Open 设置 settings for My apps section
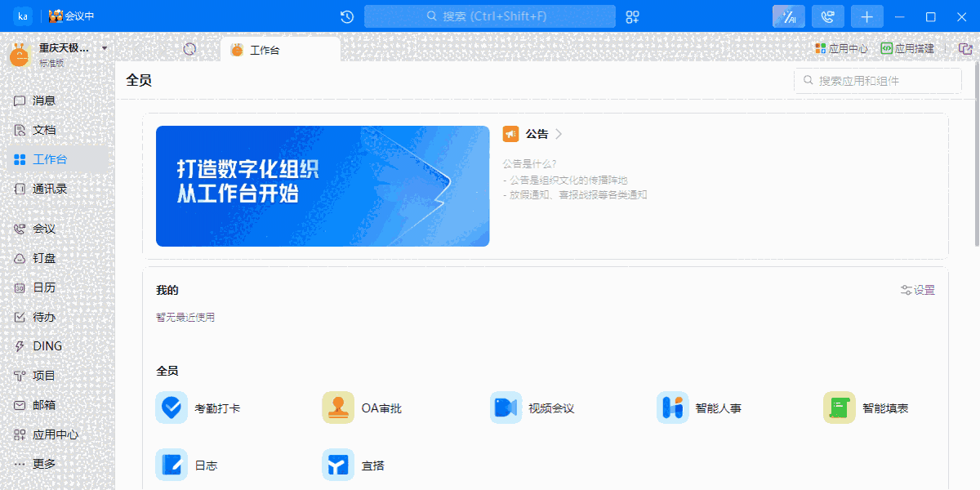The width and height of the screenshot is (980, 490). click(917, 290)
